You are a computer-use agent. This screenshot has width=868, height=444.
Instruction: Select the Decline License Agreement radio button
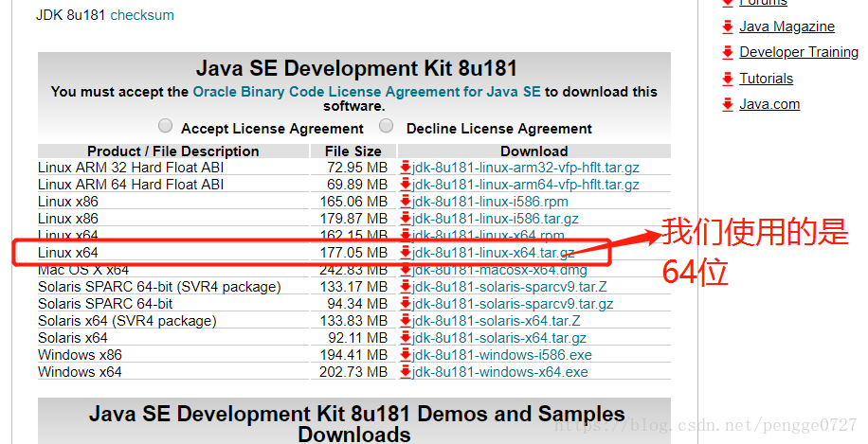(386, 126)
